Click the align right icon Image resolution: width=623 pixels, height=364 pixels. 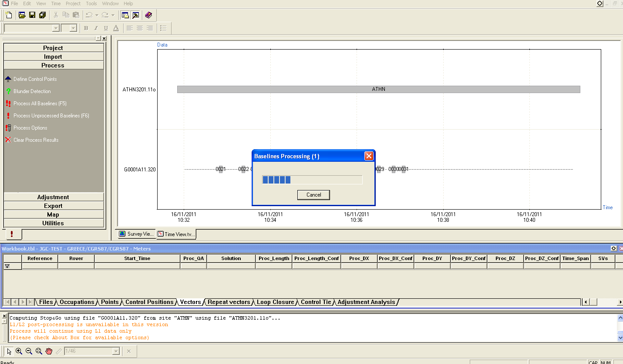click(150, 28)
